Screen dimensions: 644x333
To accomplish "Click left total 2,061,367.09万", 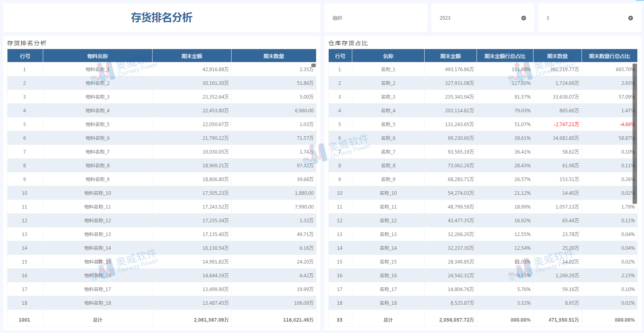I will [211, 320].
